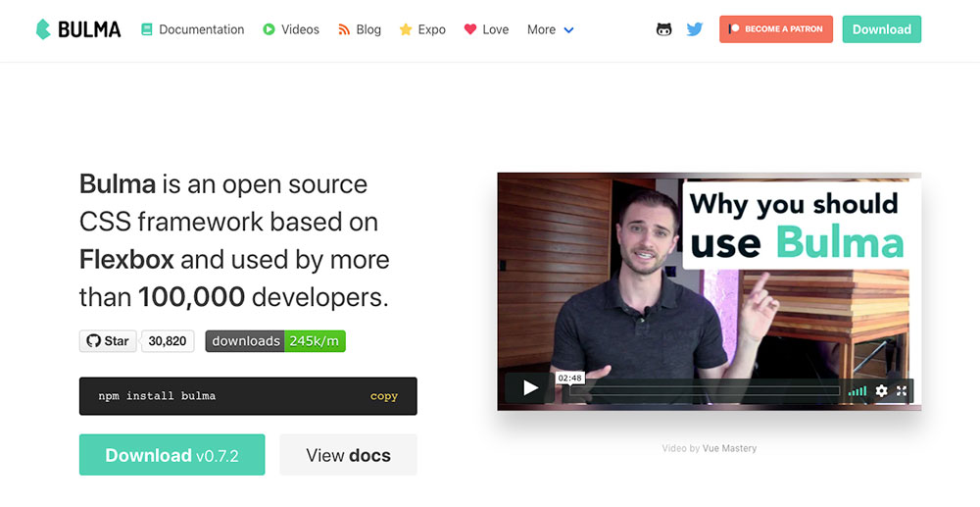Open the Vue Mastery credit link

[729, 448]
